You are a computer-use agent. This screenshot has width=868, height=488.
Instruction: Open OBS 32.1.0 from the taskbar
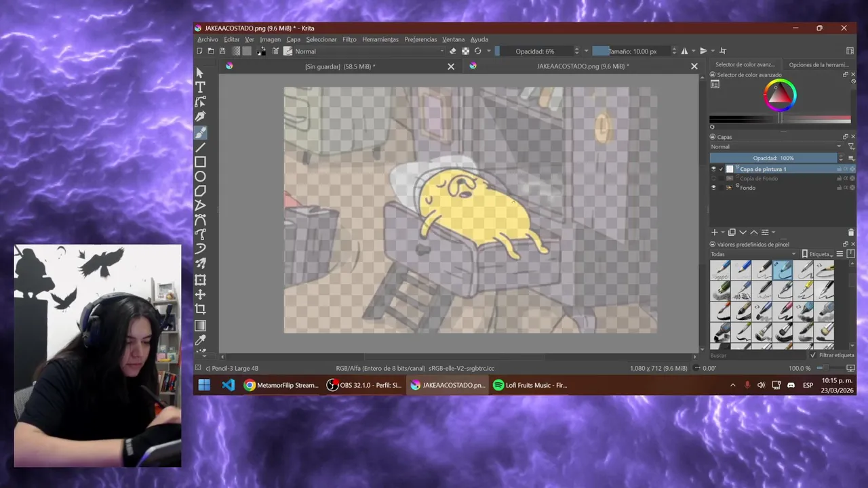[363, 385]
